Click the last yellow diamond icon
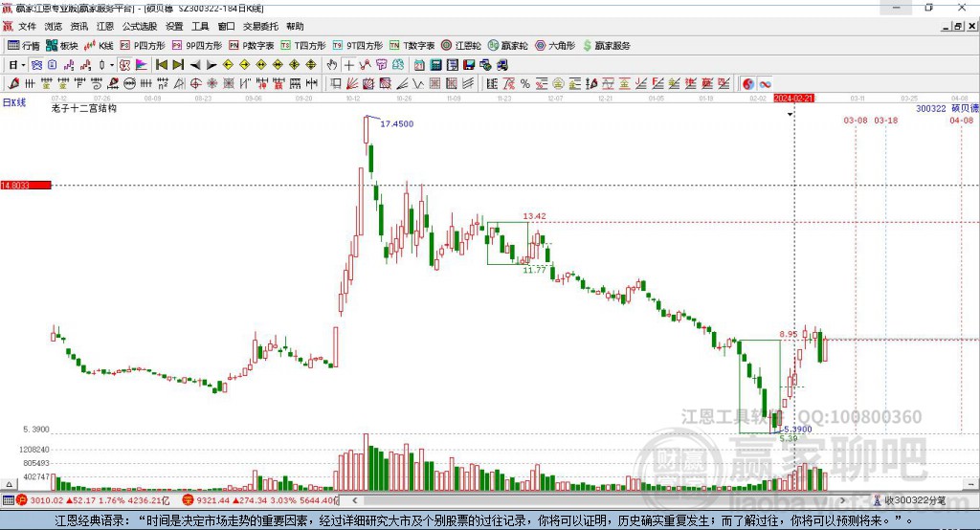 coord(311,65)
